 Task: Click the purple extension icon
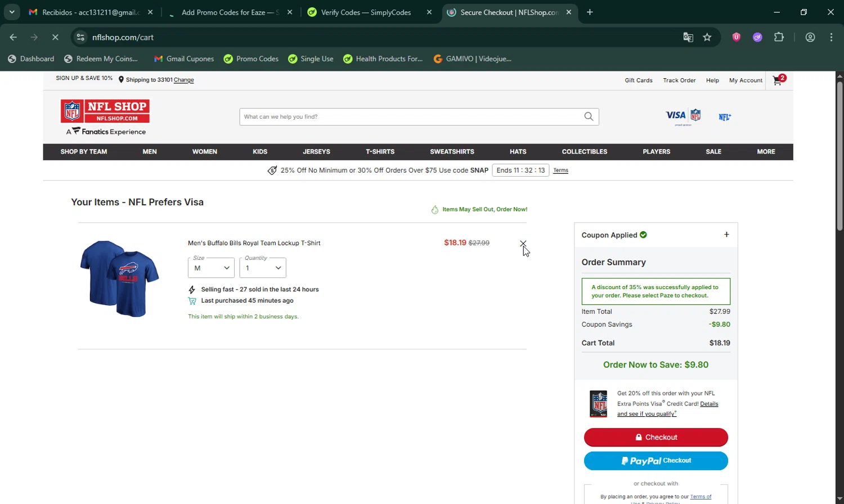click(757, 37)
